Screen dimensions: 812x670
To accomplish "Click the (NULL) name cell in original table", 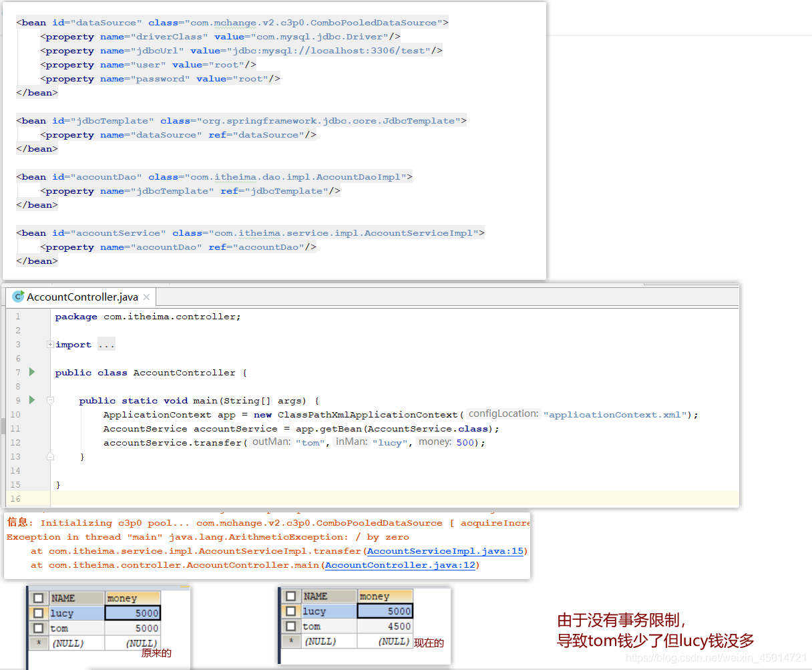I will (77, 643).
